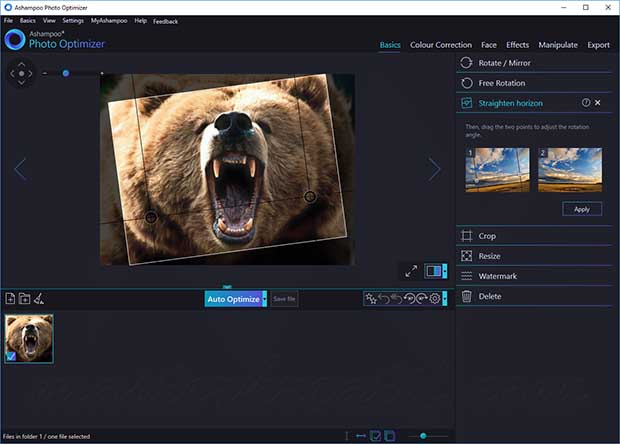Click the Delete trash can icon

tap(467, 296)
